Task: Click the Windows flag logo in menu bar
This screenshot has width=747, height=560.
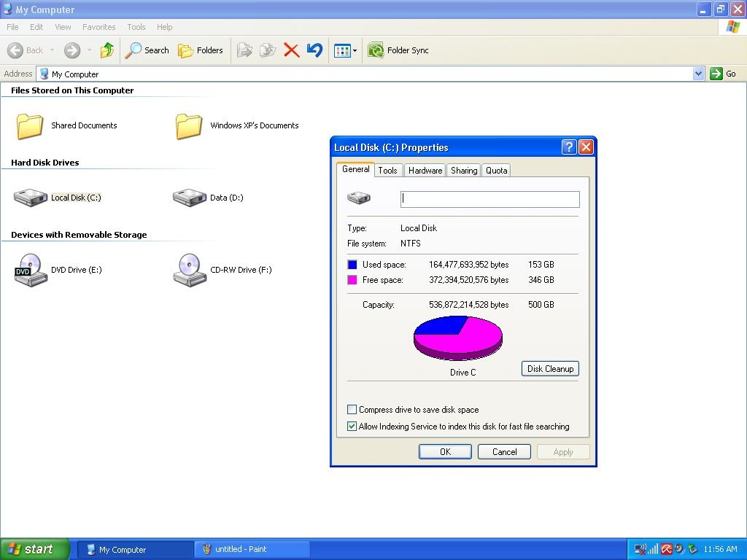Action: pyautogui.click(x=732, y=27)
